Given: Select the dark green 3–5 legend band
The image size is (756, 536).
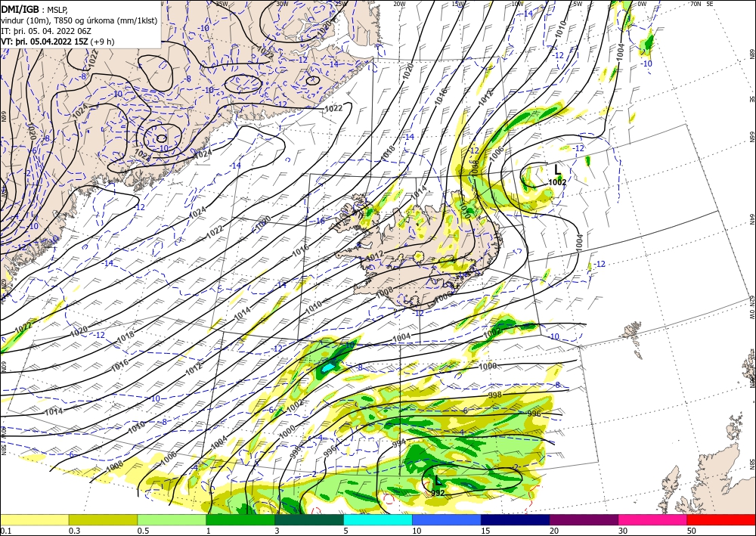Looking at the screenshot, I should pos(309,519).
